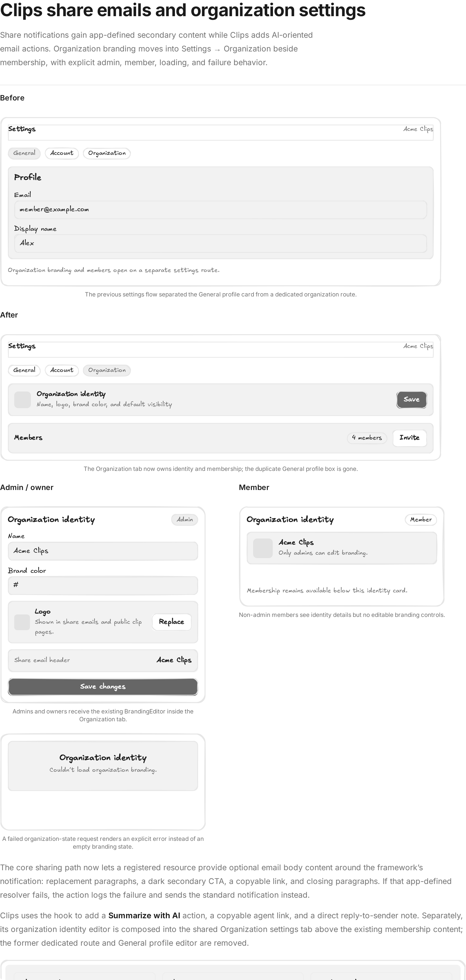This screenshot has height=980, width=466.
Task: Click the Replace logo button
Action: (171, 622)
